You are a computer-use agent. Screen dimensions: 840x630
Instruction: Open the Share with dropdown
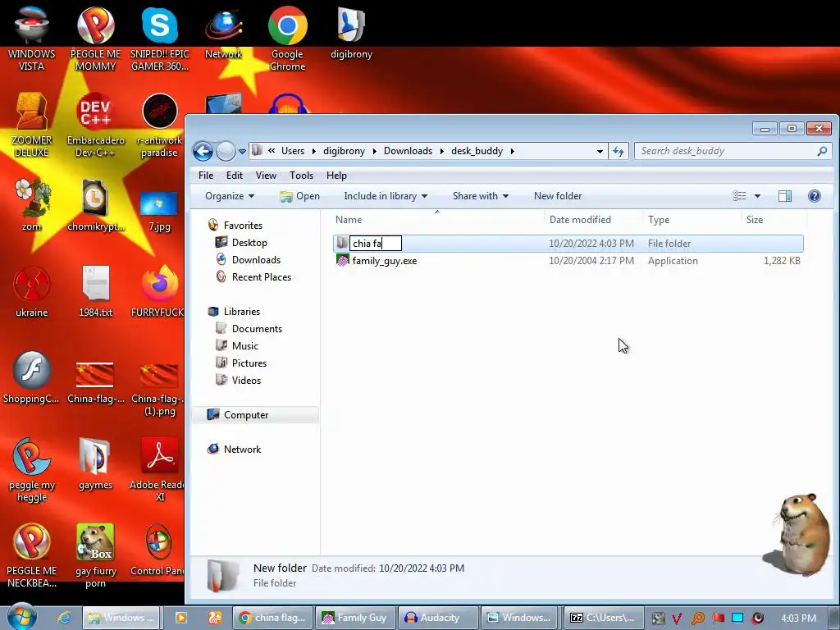tap(480, 196)
